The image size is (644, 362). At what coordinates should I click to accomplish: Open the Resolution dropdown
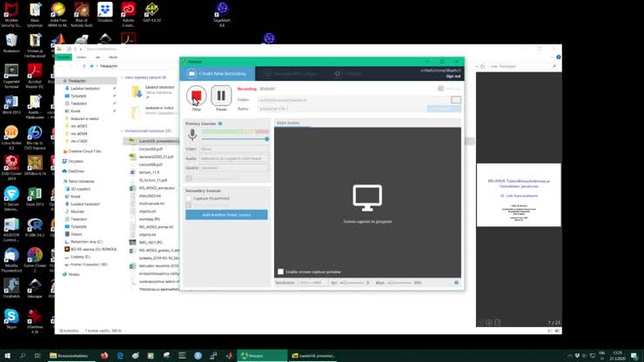(x=312, y=283)
